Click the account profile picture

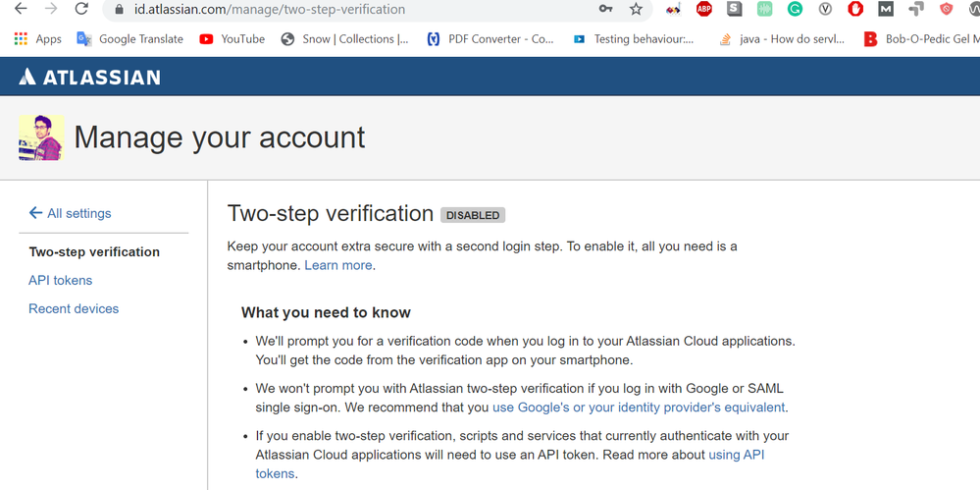pos(41,137)
